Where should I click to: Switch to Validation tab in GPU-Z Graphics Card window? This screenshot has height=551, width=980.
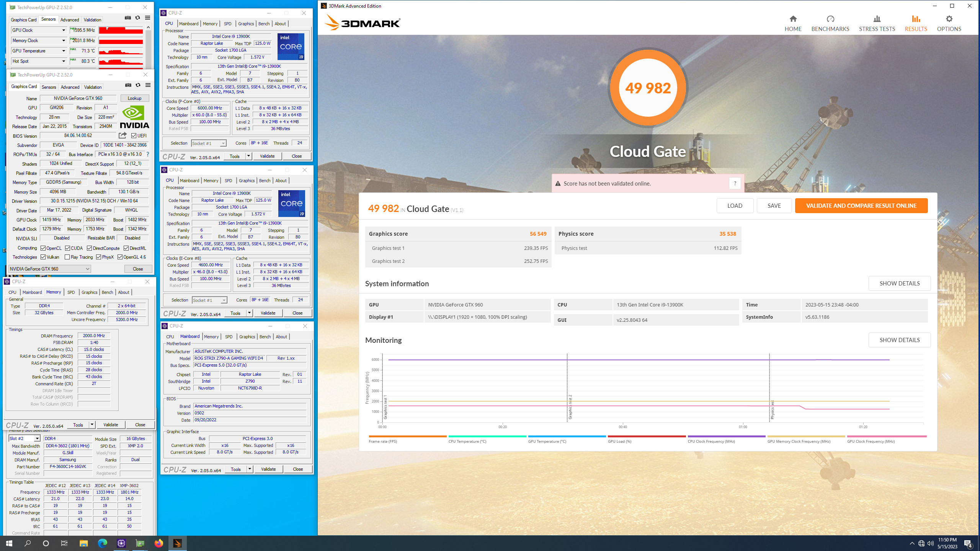[93, 87]
